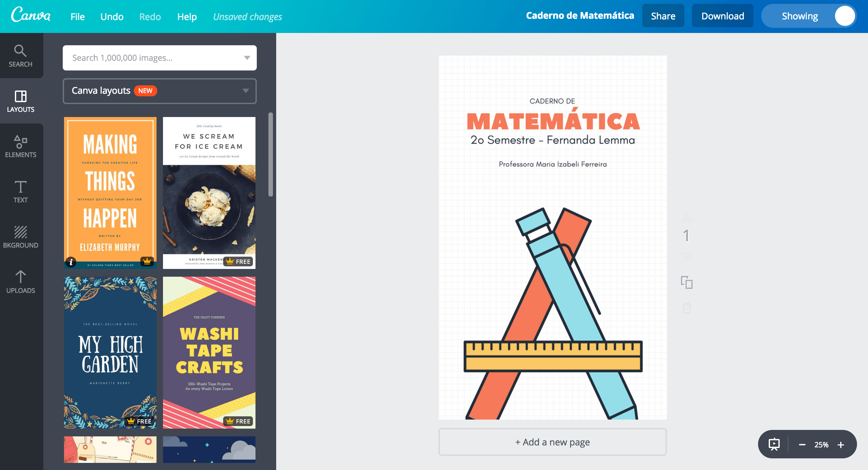Image resolution: width=868 pixels, height=470 pixels.
Task: Click the Unsaved changes status
Action: click(248, 16)
